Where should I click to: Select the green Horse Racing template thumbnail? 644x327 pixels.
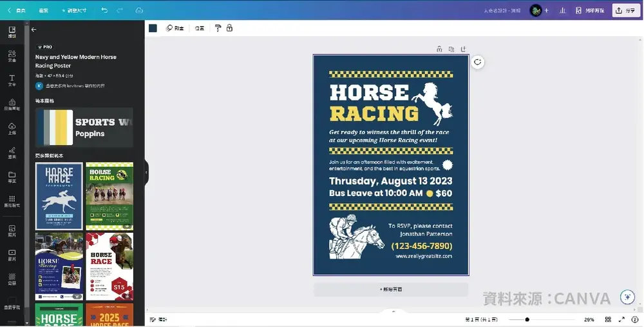click(x=109, y=196)
